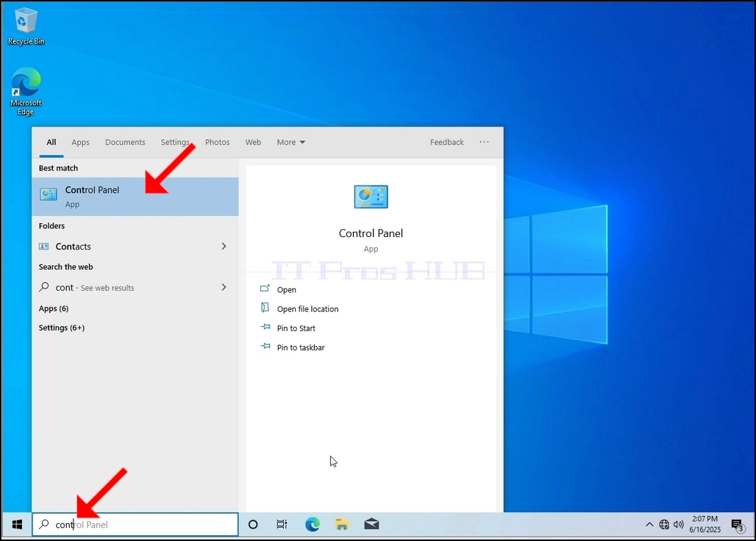Click the large Control Panel preview icon
756x541 pixels.
371,197
